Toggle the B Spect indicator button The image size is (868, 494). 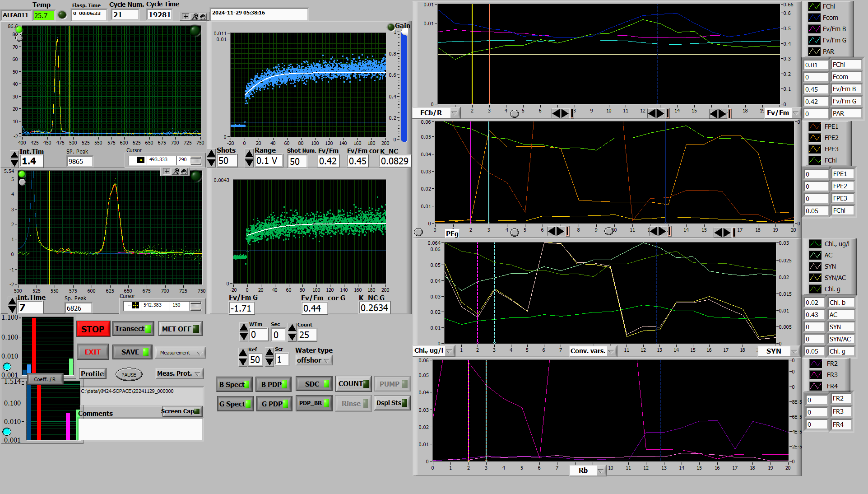pyautogui.click(x=234, y=384)
